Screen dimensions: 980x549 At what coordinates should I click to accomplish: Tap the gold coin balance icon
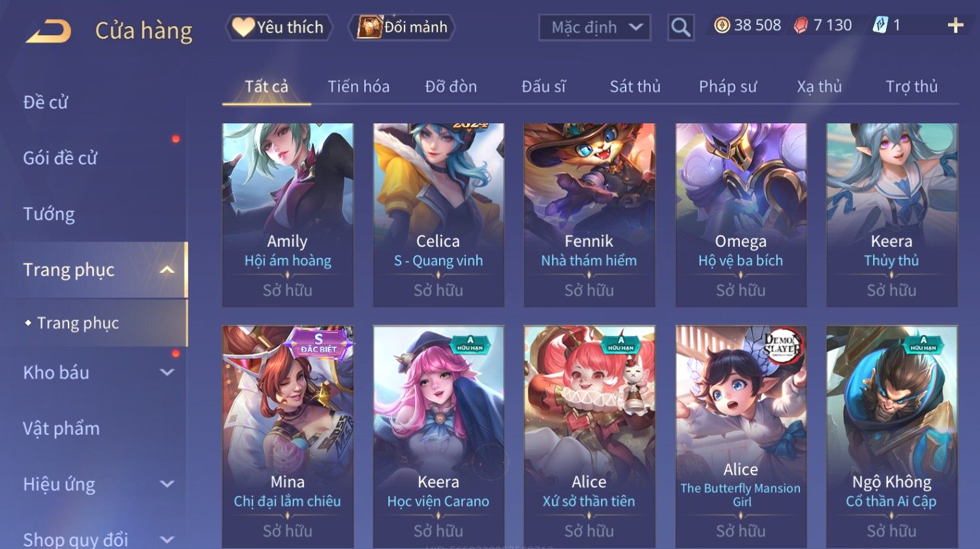pyautogui.click(x=722, y=25)
